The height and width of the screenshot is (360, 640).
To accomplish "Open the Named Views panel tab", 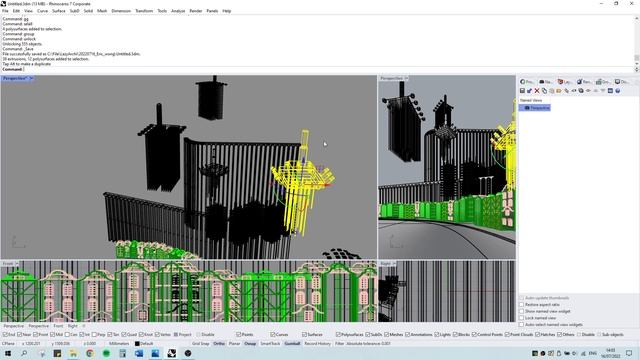I will pyautogui.click(x=545, y=82).
